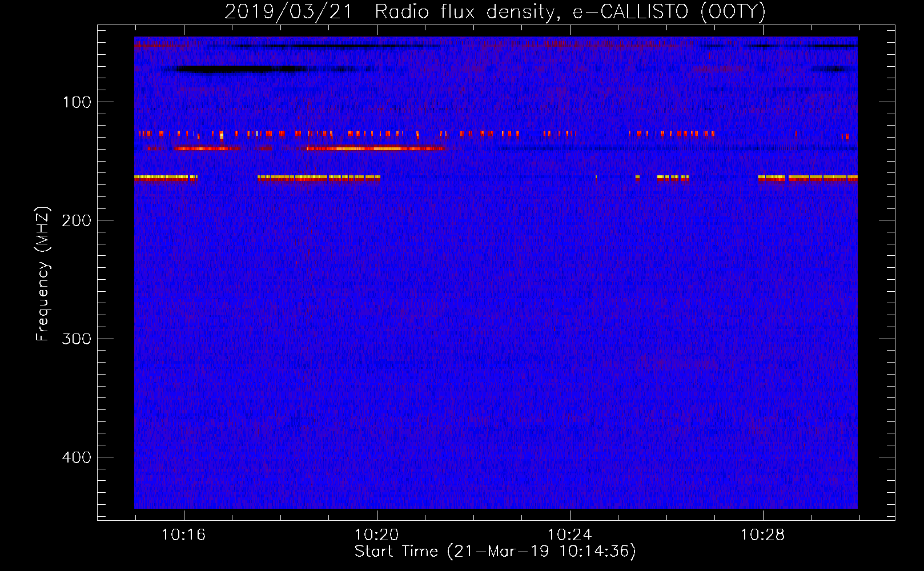Click the 100 frequency tick label
924x571 pixels.
77,102
